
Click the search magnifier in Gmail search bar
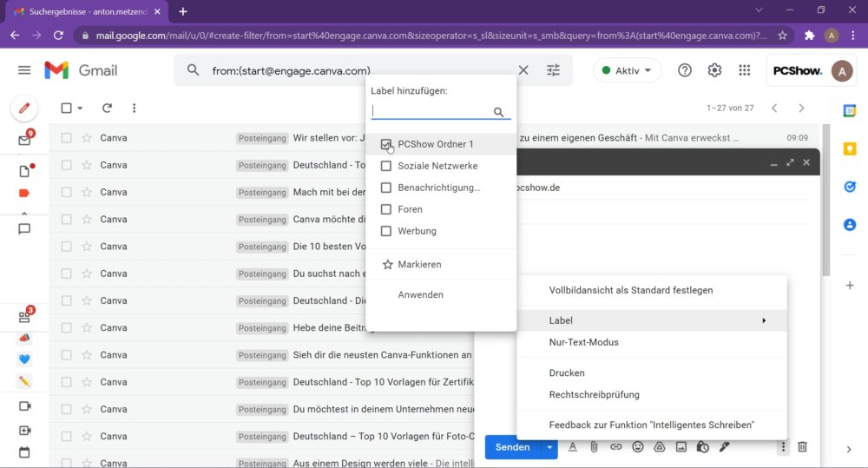pos(193,70)
